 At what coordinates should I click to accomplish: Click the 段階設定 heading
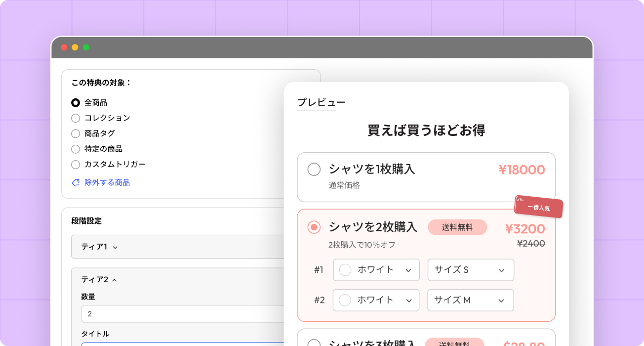pyautogui.click(x=86, y=221)
